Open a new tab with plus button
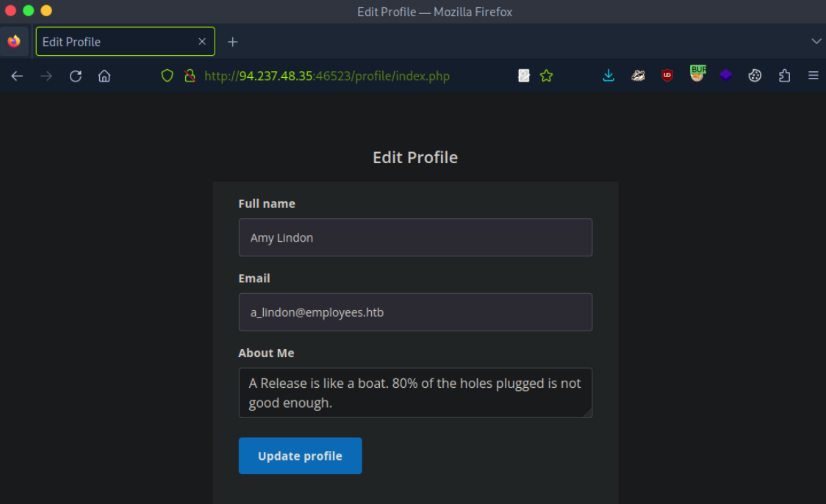Viewport: 826px width, 504px height. tap(233, 42)
